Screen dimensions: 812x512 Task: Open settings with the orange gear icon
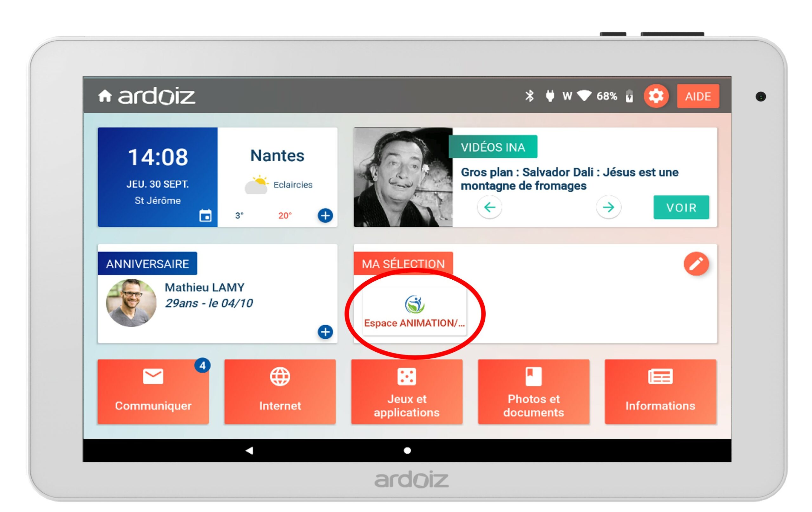tap(656, 96)
